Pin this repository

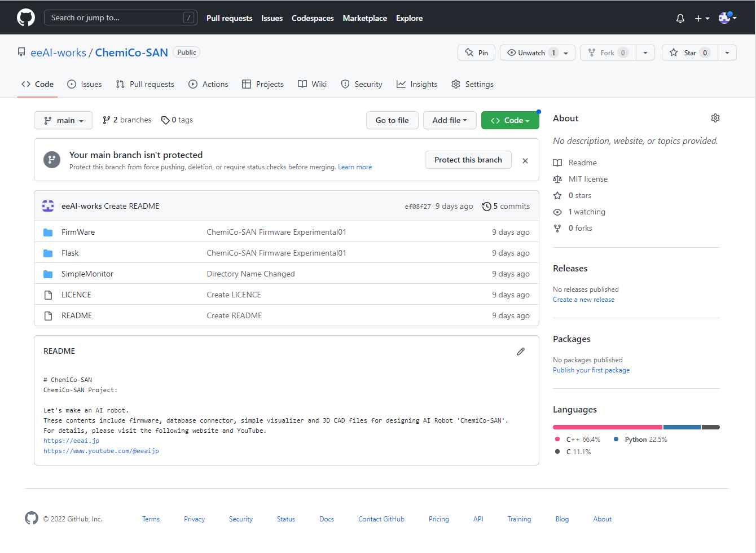pos(476,52)
